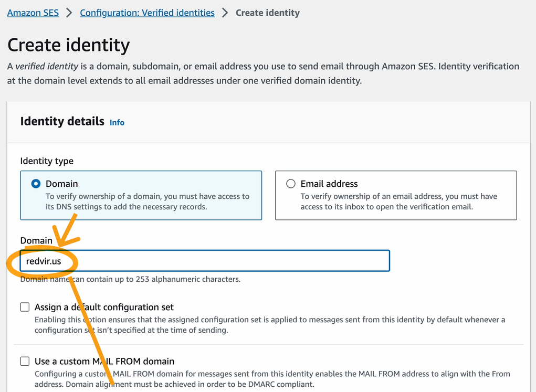Open the Amazon SES breadcrumb link
Viewport: 536px width, 392px height.
(x=33, y=13)
